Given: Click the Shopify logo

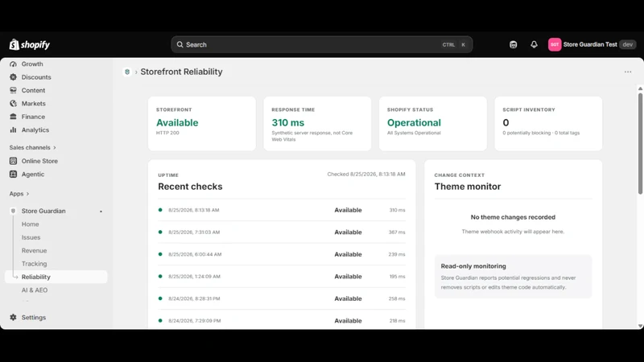Looking at the screenshot, I should coord(30,44).
